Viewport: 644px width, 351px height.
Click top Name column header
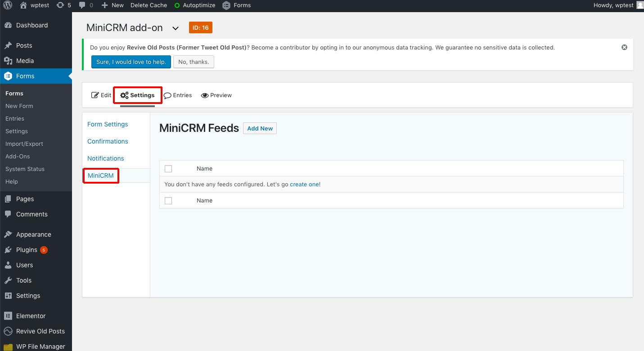point(204,168)
